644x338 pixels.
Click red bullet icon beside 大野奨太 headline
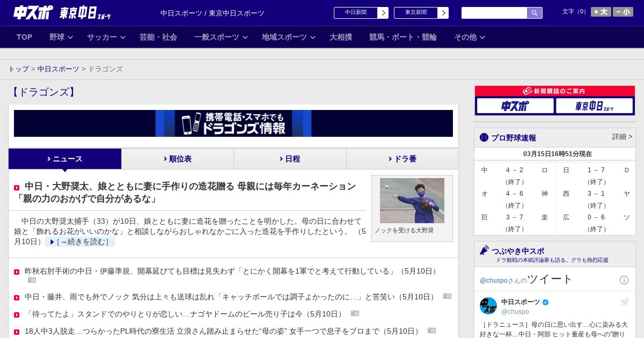click(x=17, y=188)
